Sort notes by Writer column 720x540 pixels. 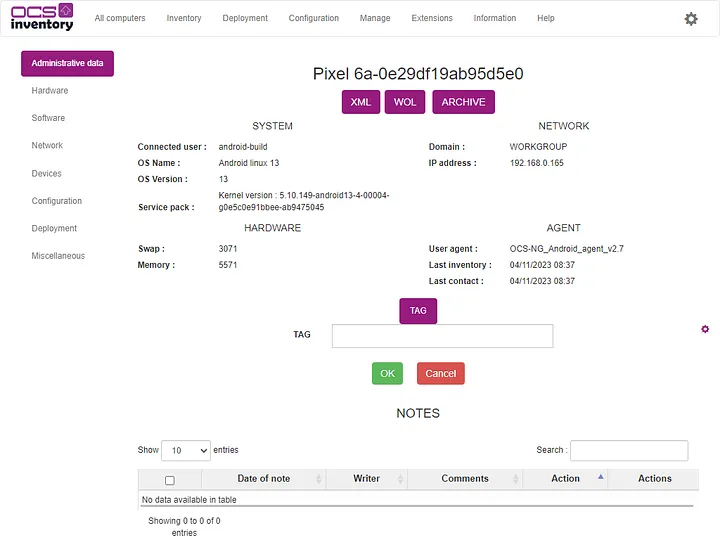[366, 478]
